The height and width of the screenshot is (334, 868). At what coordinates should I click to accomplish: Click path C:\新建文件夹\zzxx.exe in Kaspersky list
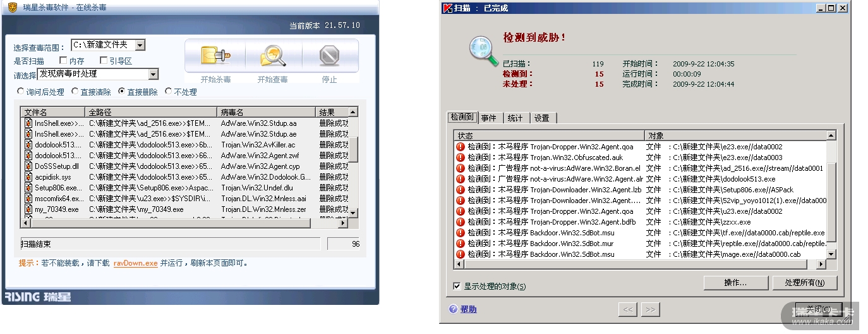tap(712, 222)
